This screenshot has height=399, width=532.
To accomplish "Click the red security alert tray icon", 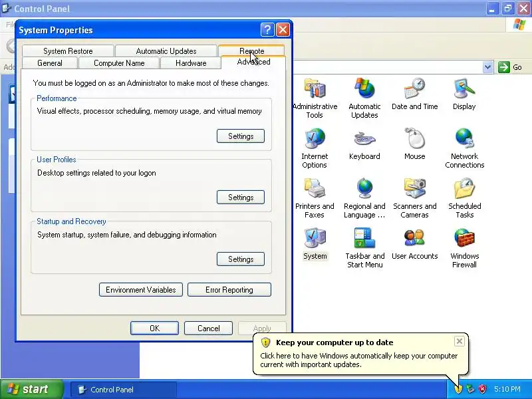I will click(x=482, y=389).
